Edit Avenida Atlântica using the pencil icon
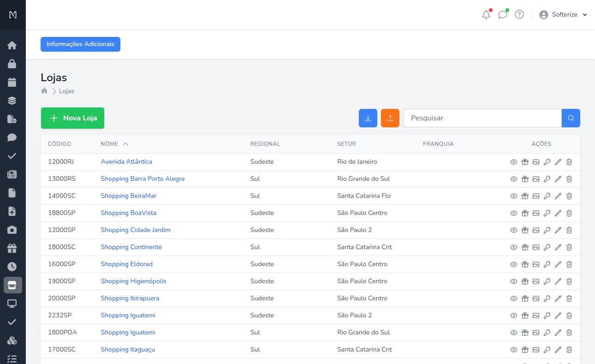The height and width of the screenshot is (364, 595). click(558, 162)
